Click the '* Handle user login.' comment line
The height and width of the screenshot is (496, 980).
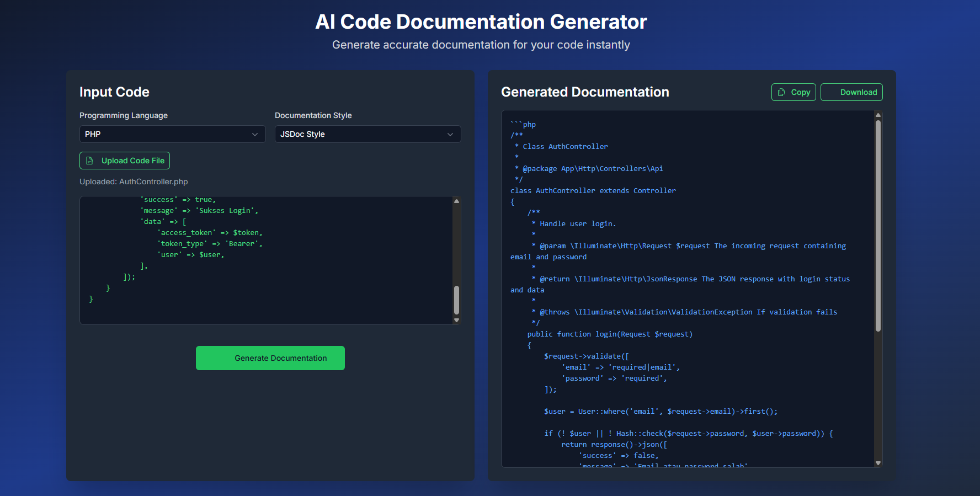point(574,224)
